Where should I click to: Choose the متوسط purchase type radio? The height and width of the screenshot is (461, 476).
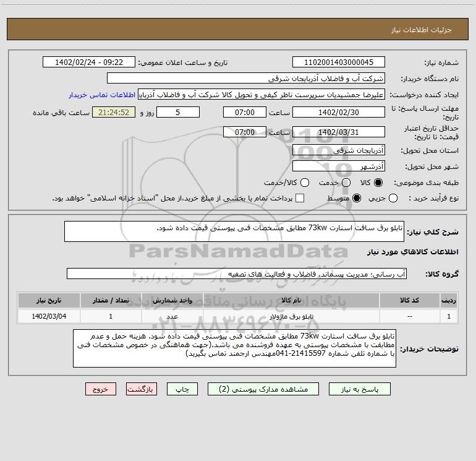pyautogui.click(x=357, y=198)
